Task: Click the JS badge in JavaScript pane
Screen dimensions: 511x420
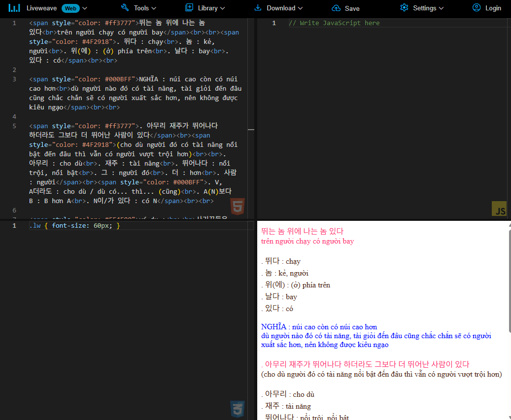Action: pyautogui.click(x=499, y=209)
